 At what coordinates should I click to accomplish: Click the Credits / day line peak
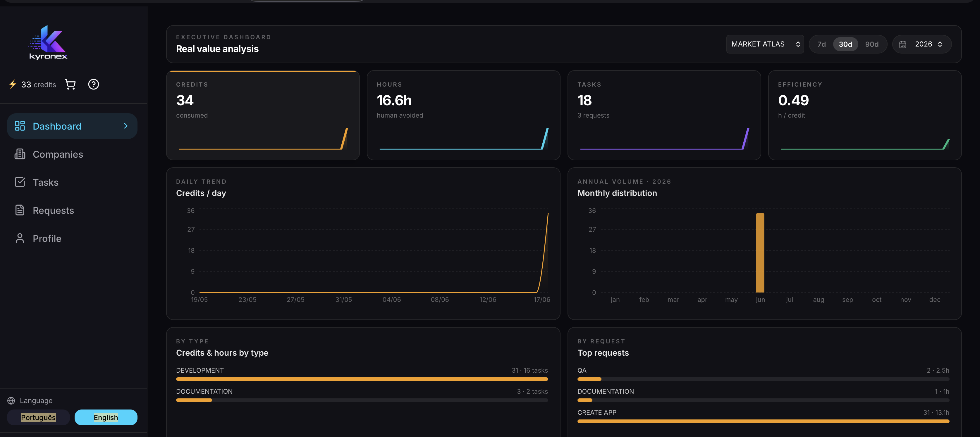(x=548, y=214)
